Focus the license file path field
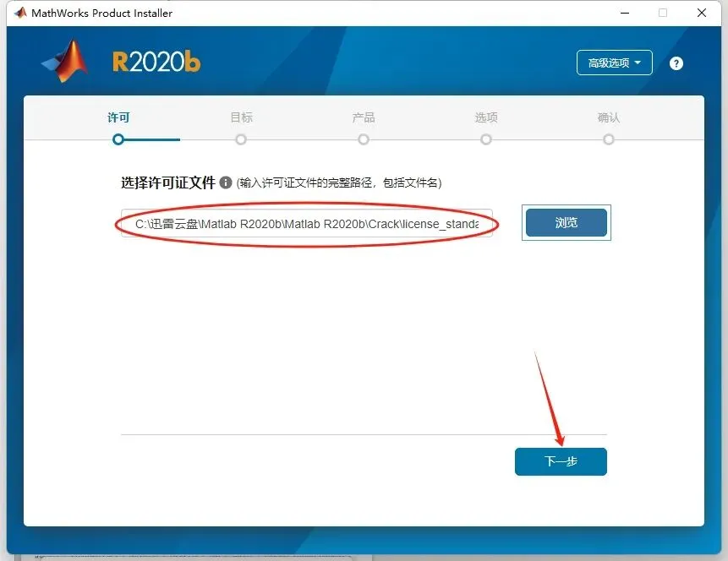The height and width of the screenshot is (561, 728). (307, 224)
